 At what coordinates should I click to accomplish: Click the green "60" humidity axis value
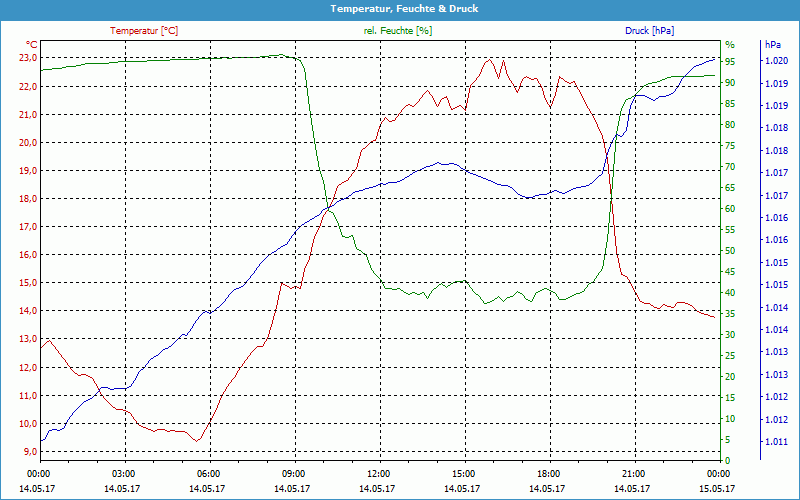(x=730, y=209)
